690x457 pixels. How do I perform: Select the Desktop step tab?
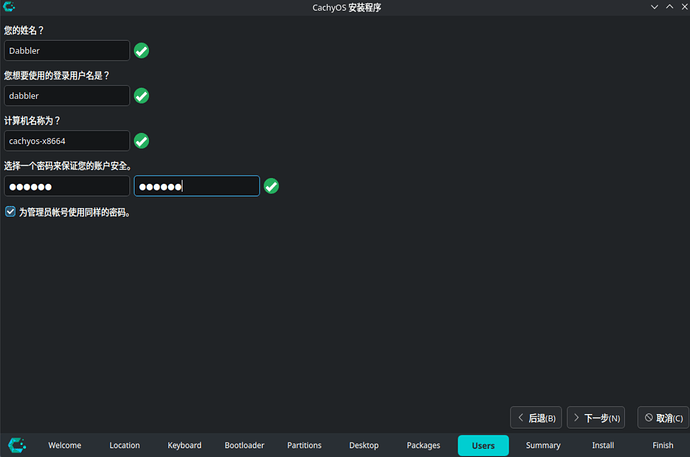tap(364, 445)
